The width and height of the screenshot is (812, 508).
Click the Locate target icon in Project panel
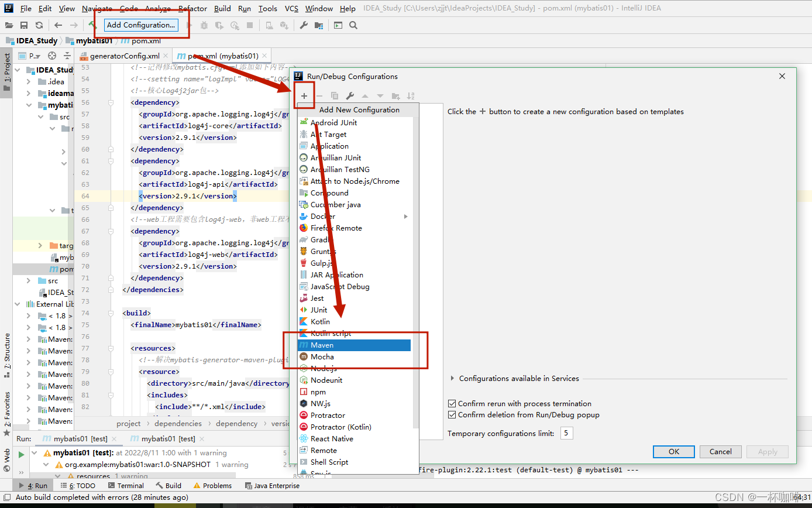[52, 56]
